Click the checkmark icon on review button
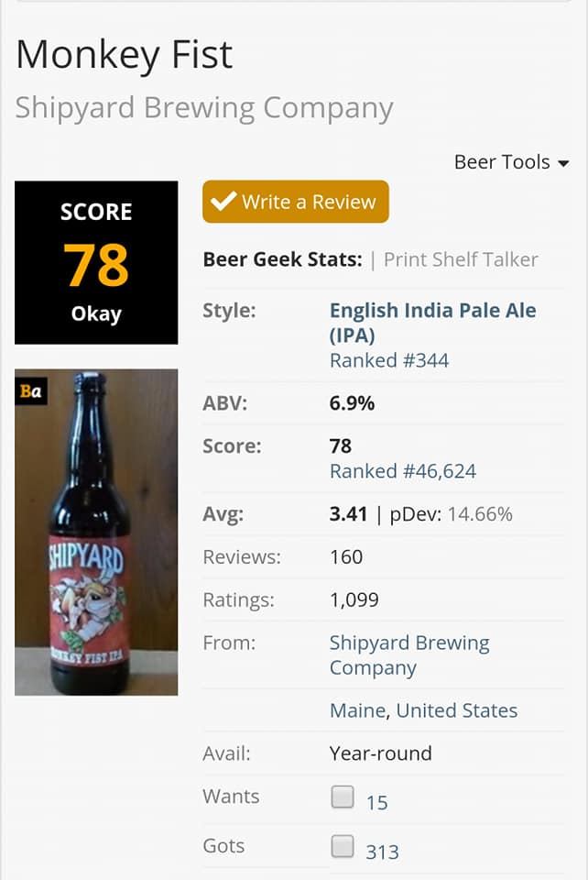The image size is (588, 880). click(223, 202)
